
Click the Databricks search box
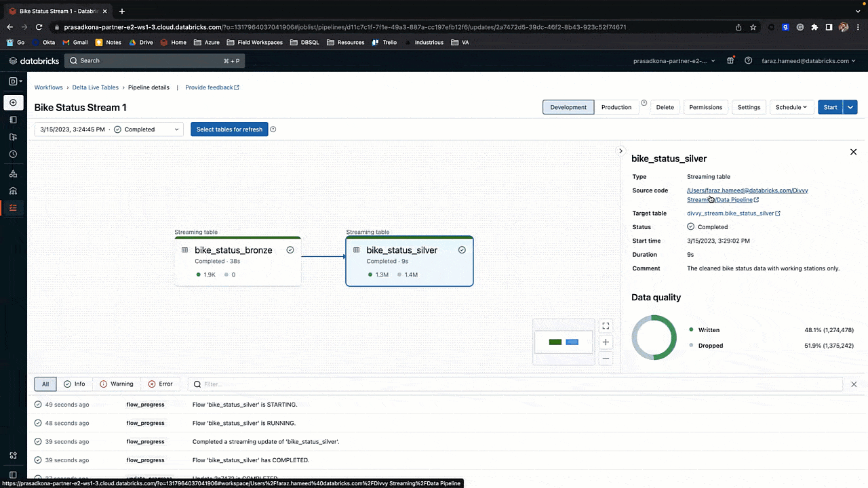point(155,61)
